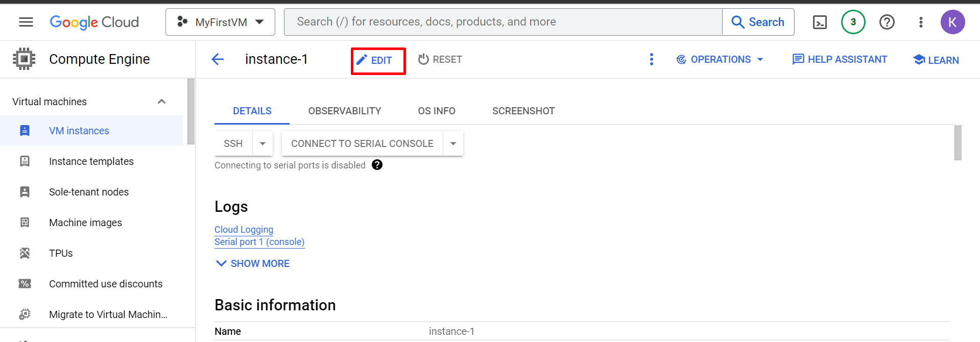Open the LEARN panel

click(x=936, y=60)
